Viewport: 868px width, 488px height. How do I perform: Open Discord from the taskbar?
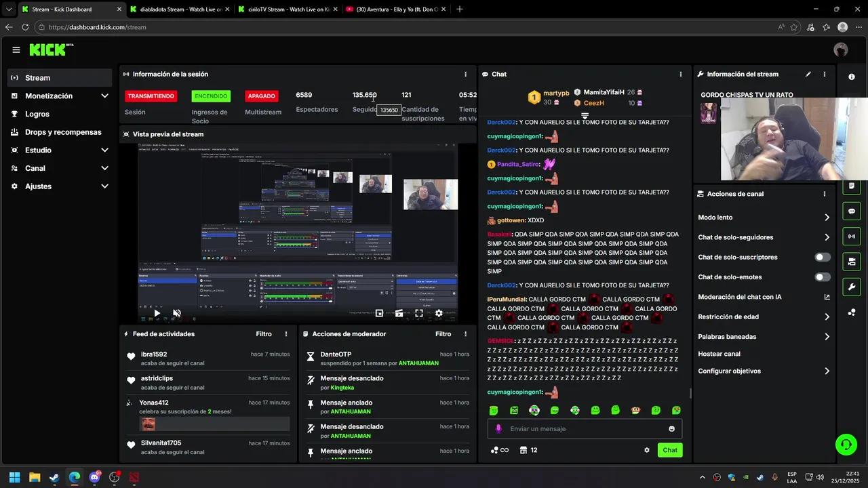click(94, 477)
